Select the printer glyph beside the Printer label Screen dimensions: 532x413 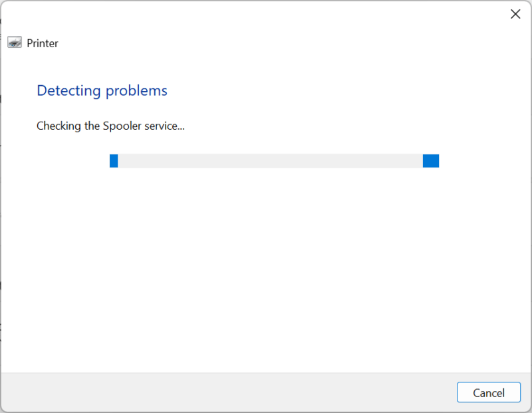coord(14,43)
